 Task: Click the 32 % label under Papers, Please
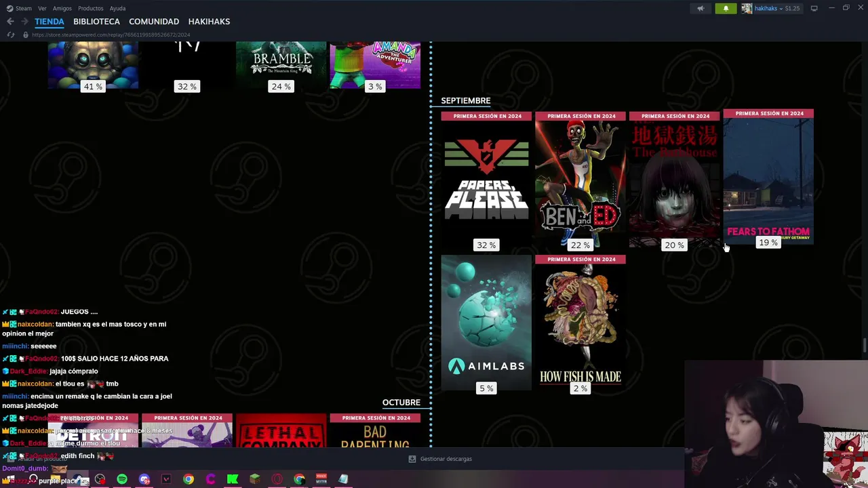486,245
